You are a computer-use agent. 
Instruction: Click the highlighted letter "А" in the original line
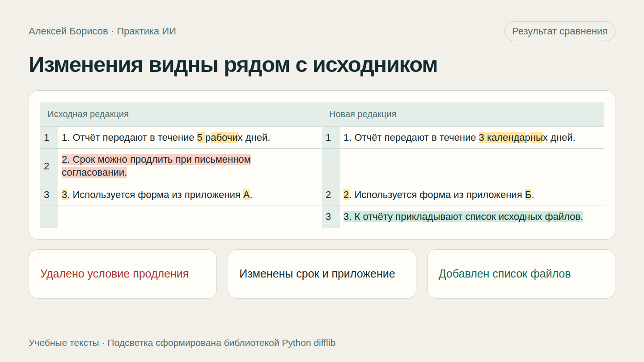tap(246, 195)
